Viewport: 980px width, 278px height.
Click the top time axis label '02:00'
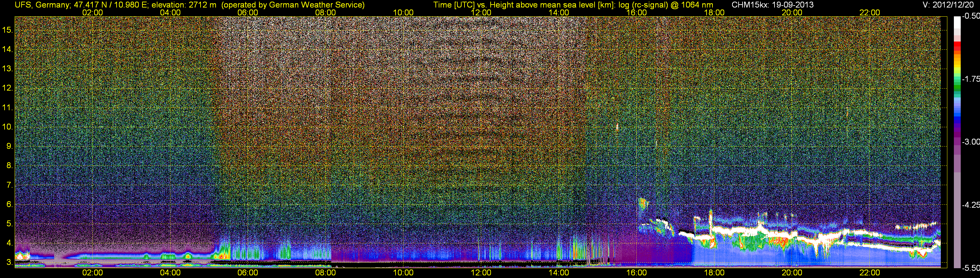coord(92,12)
